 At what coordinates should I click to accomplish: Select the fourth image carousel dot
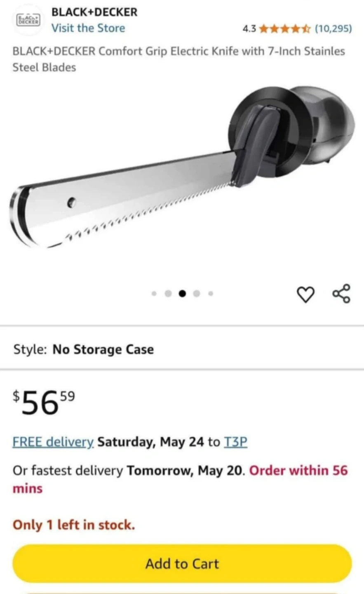click(x=197, y=294)
